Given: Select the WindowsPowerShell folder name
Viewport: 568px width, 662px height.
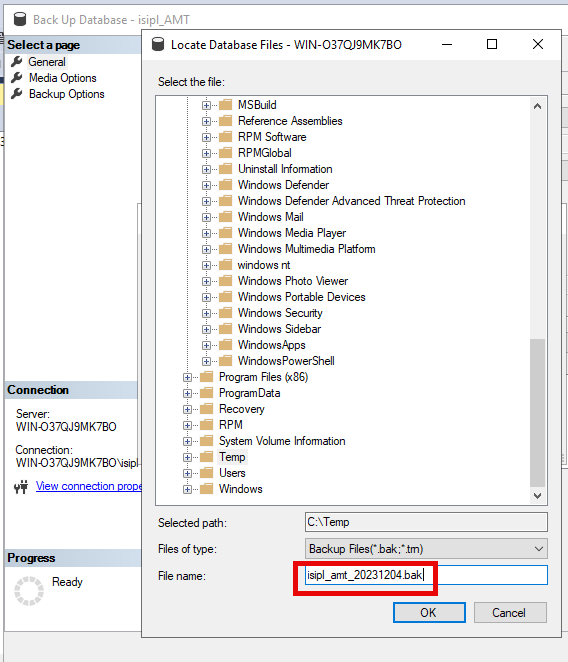Looking at the screenshot, I should pyautogui.click(x=286, y=361).
